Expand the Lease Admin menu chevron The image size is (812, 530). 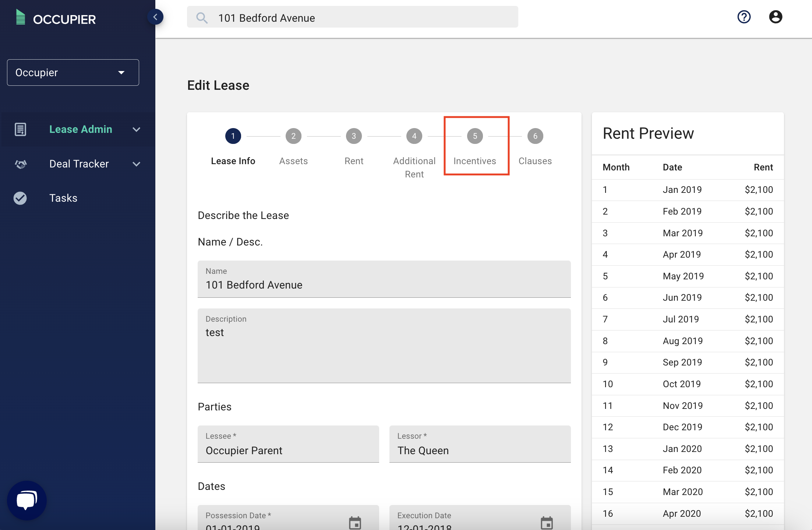tap(137, 130)
